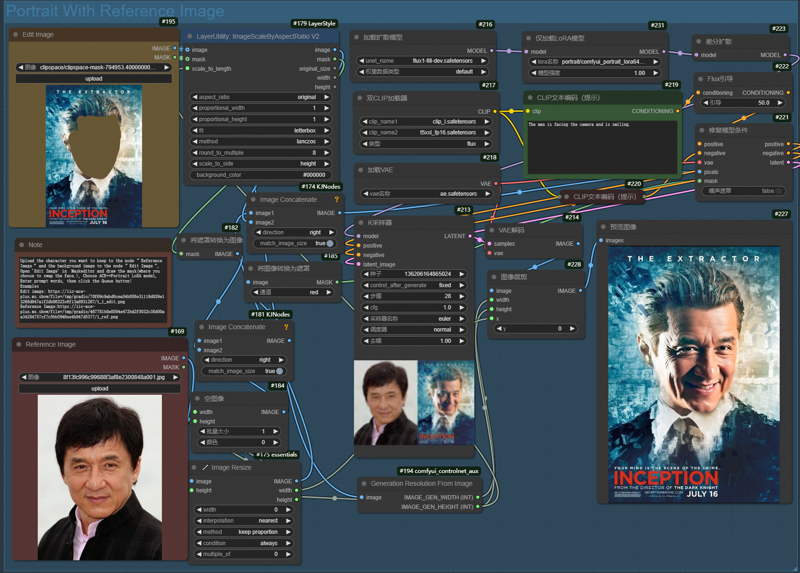Collapse the Reference Image node title dot
This screenshot has width=800, height=573.
pyautogui.click(x=18, y=344)
